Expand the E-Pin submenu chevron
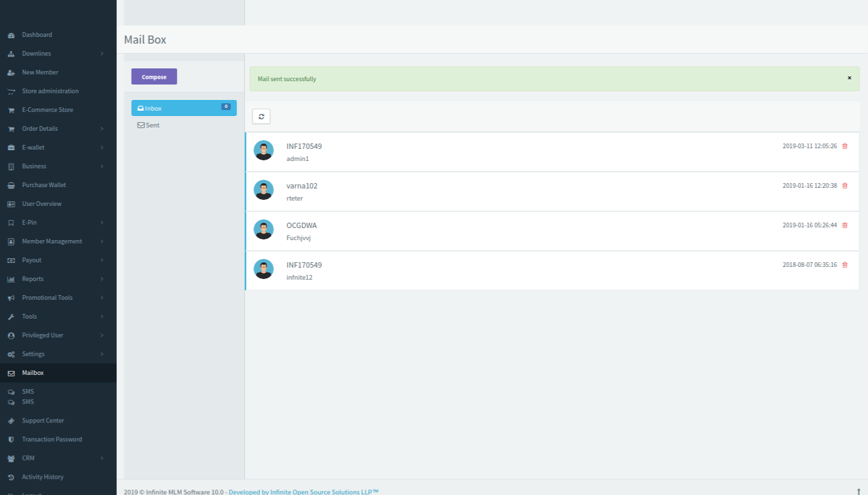The image size is (868, 495). coord(102,223)
